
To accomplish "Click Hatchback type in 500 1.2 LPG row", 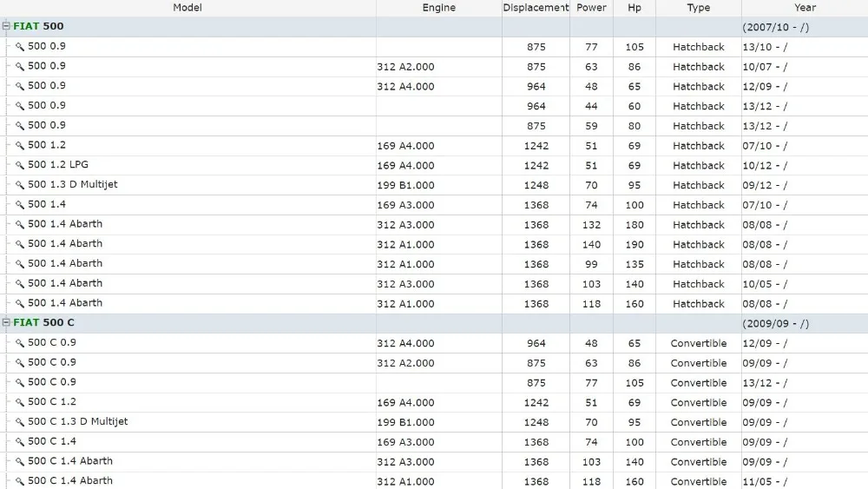I will [x=699, y=165].
